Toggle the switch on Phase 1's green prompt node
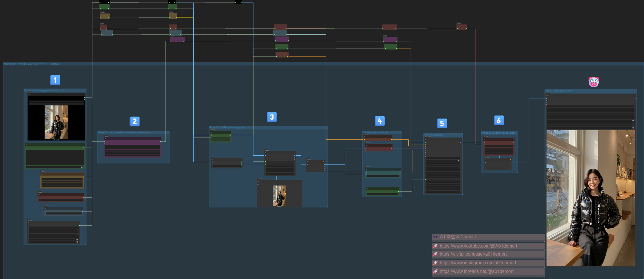The height and width of the screenshot is (279, 644). coord(82,167)
